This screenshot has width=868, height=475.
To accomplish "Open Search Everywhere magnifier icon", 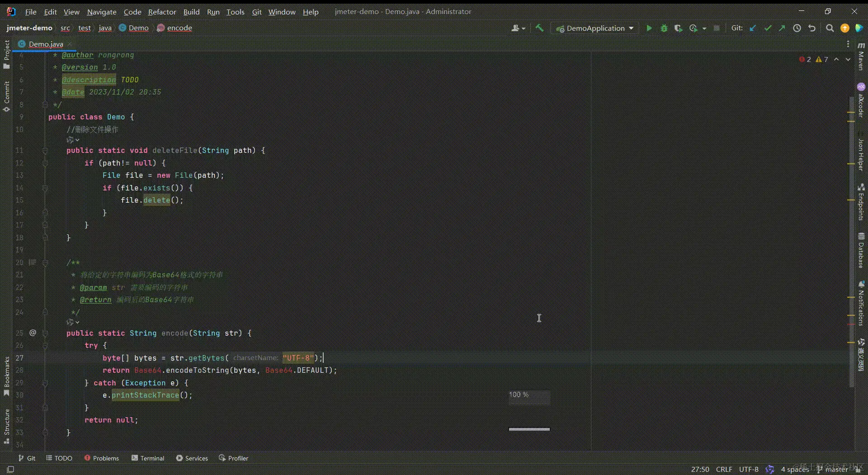I will click(x=830, y=28).
